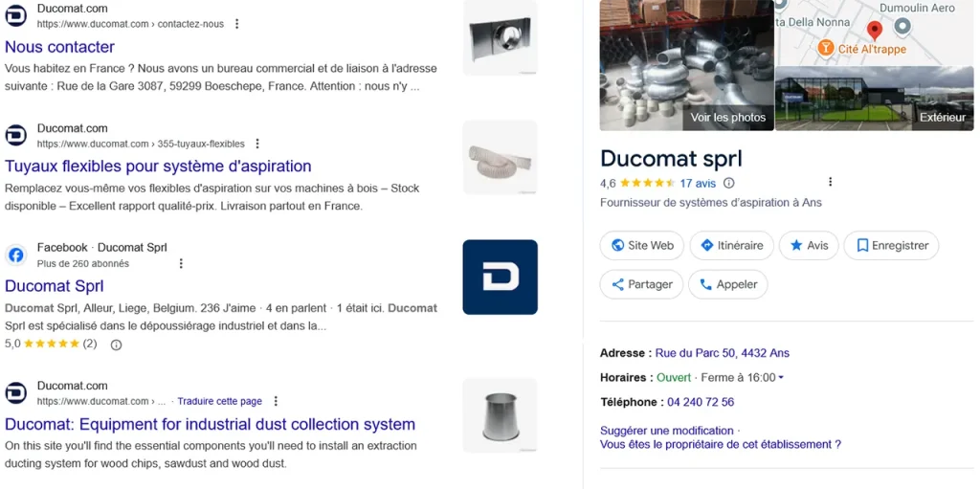The height and width of the screenshot is (489, 980).
Task: Click the three-dot menu of the Facebook result
Action: point(181,263)
